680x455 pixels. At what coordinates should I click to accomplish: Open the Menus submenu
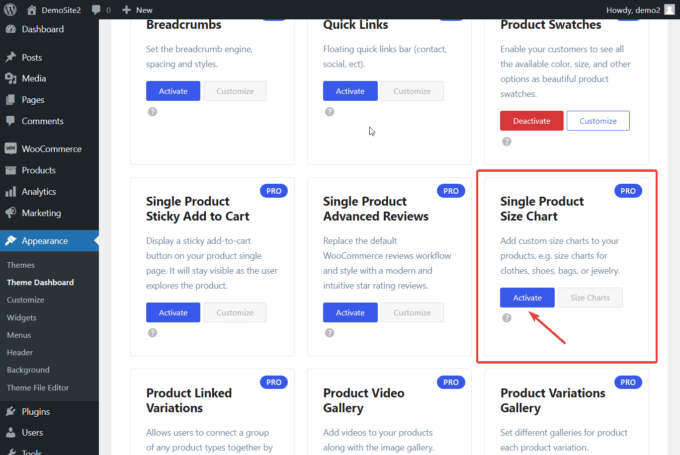coord(19,335)
